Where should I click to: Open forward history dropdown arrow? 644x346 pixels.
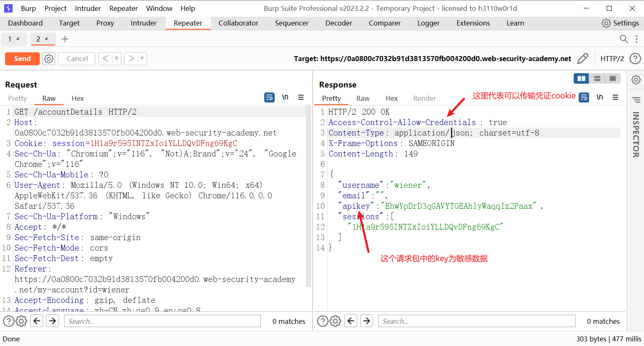click(142, 59)
